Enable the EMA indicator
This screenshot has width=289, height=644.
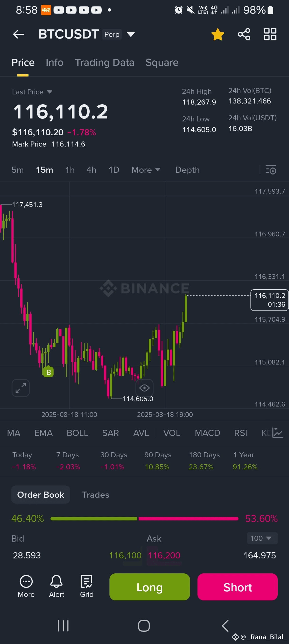click(43, 433)
